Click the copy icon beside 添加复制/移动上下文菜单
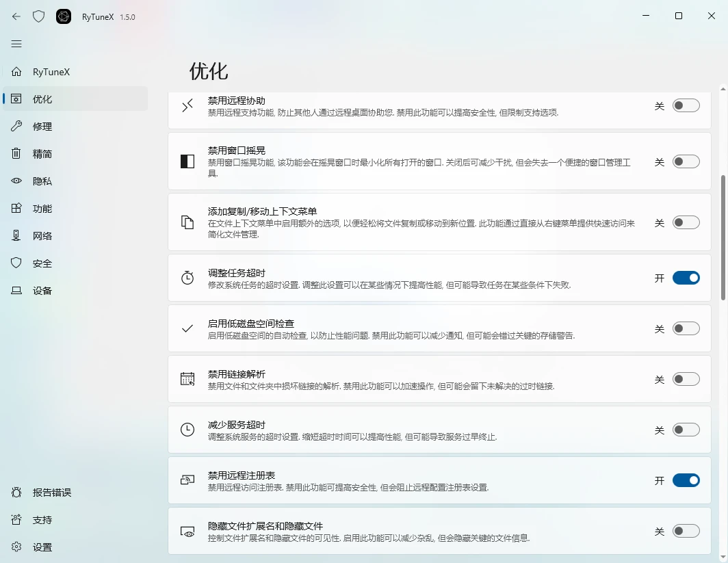The image size is (728, 563). [187, 222]
